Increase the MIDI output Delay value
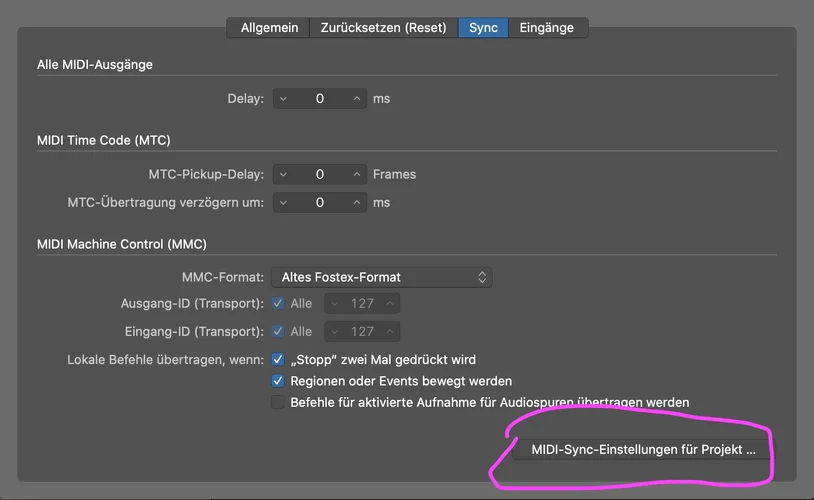814x500 pixels. (357, 99)
